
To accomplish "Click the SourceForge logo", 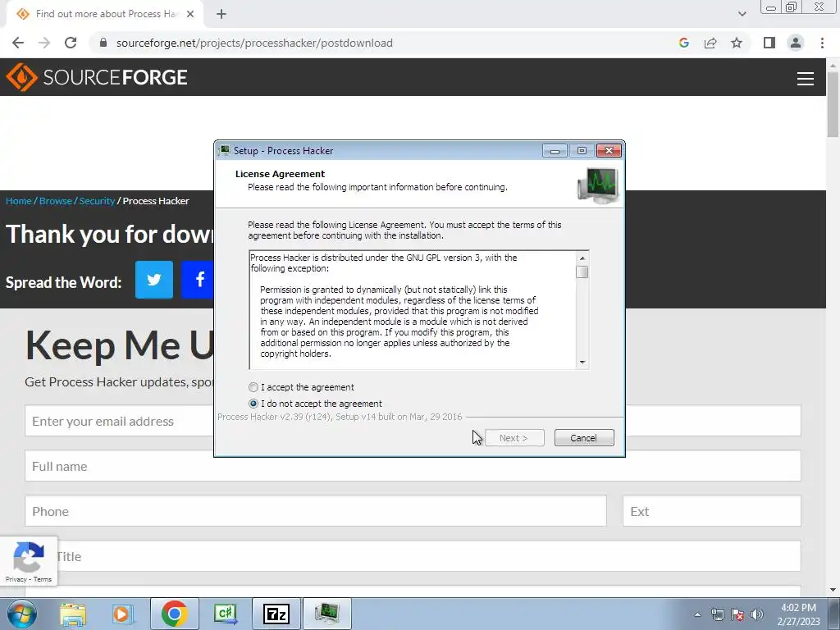I will click(97, 77).
